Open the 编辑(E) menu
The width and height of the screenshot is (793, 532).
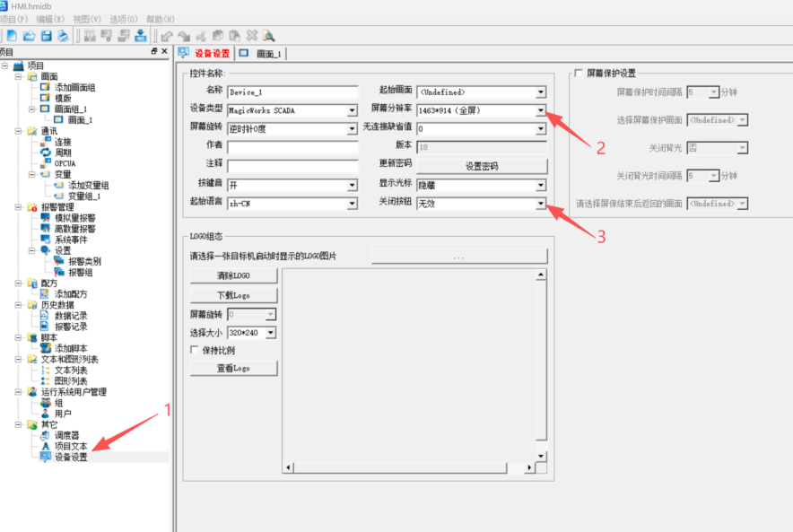coord(50,19)
